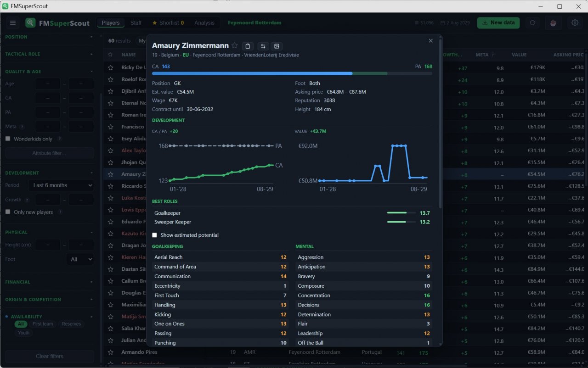The height and width of the screenshot is (368, 588).
Task: Click the help icon beside Meta filter
Action: 22,127
